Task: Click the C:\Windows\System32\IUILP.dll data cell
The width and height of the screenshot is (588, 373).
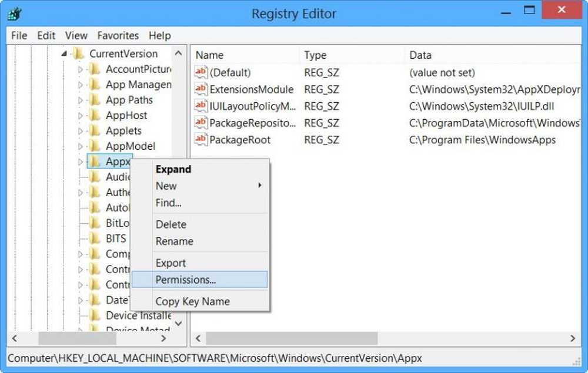Action: point(482,106)
